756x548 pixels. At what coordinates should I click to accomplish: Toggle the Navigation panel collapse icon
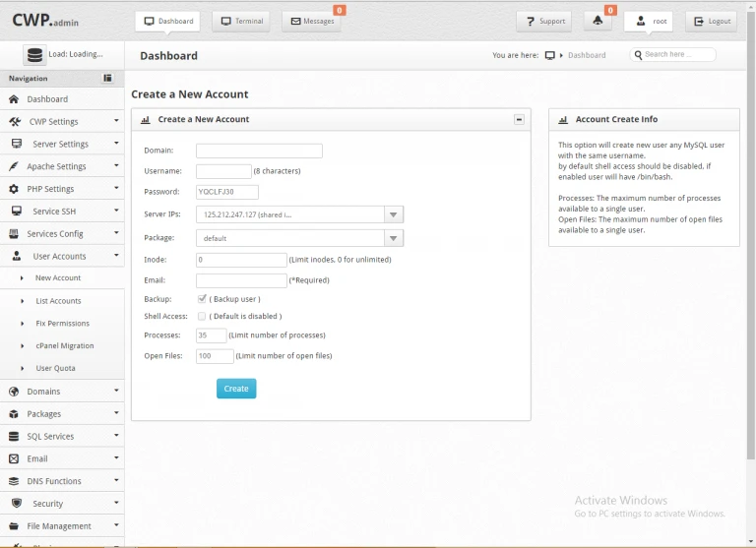click(x=107, y=78)
